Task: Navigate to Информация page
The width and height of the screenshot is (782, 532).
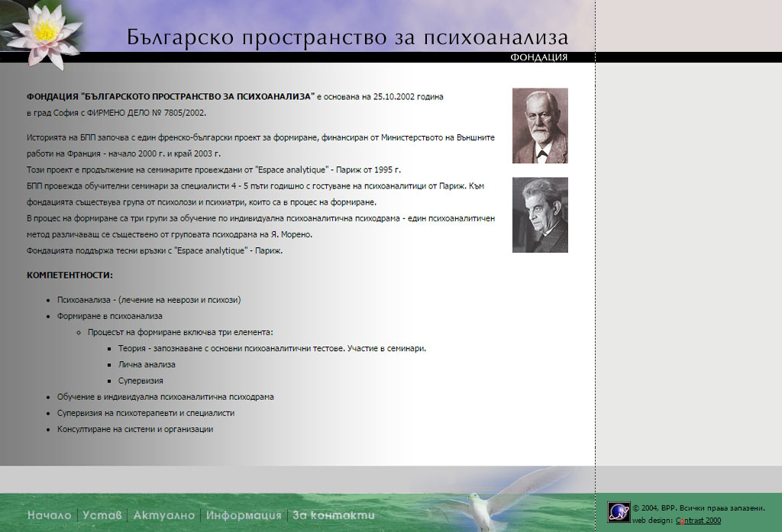Action: (244, 515)
